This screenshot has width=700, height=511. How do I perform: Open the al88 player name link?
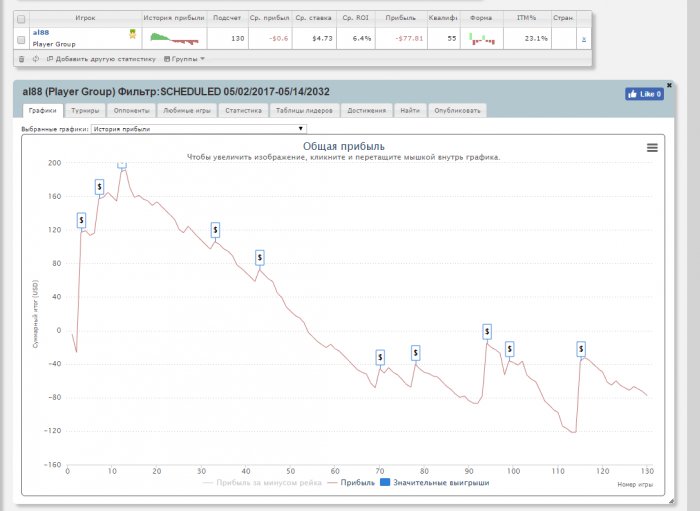coord(40,33)
